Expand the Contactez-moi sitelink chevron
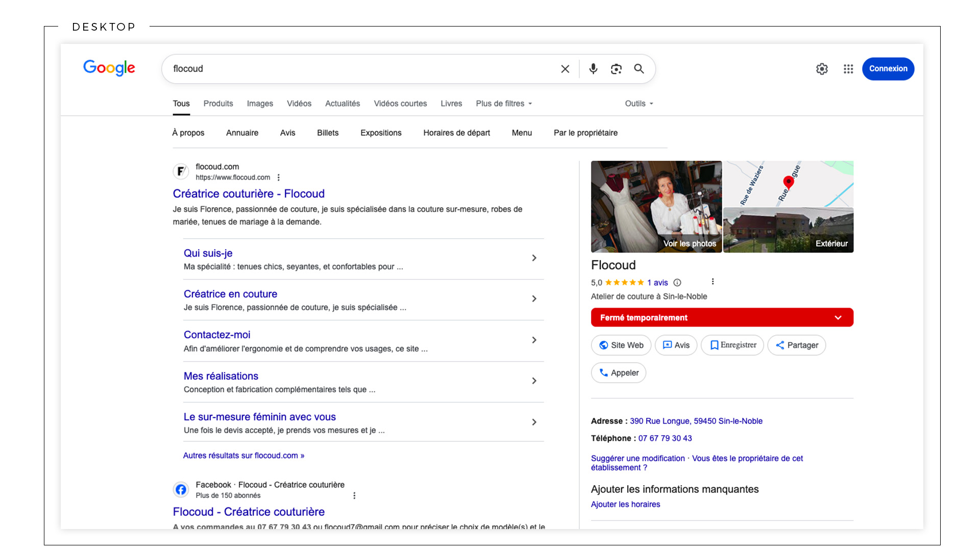Viewport: 980px width, 551px height. [x=534, y=340]
